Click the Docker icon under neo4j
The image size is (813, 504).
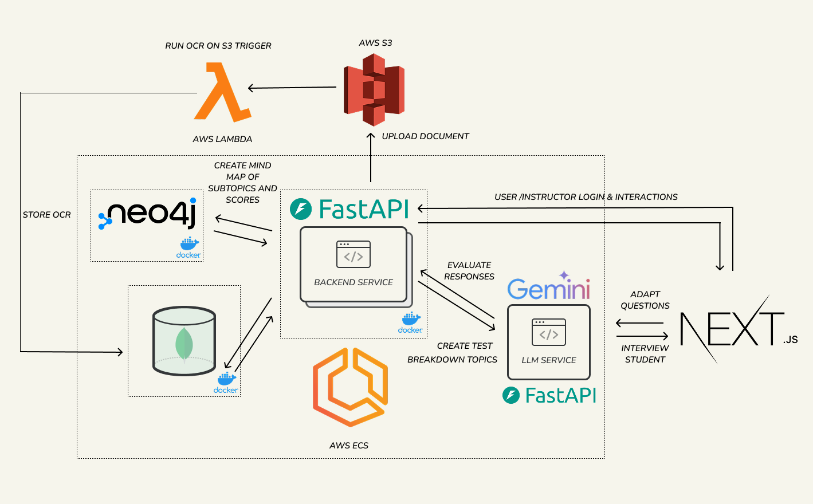(188, 247)
